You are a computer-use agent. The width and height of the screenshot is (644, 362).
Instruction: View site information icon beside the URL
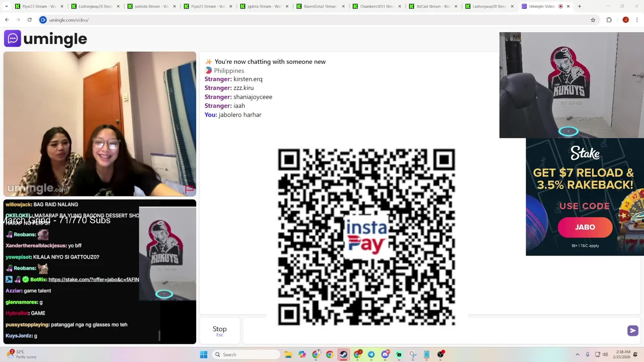click(43, 20)
